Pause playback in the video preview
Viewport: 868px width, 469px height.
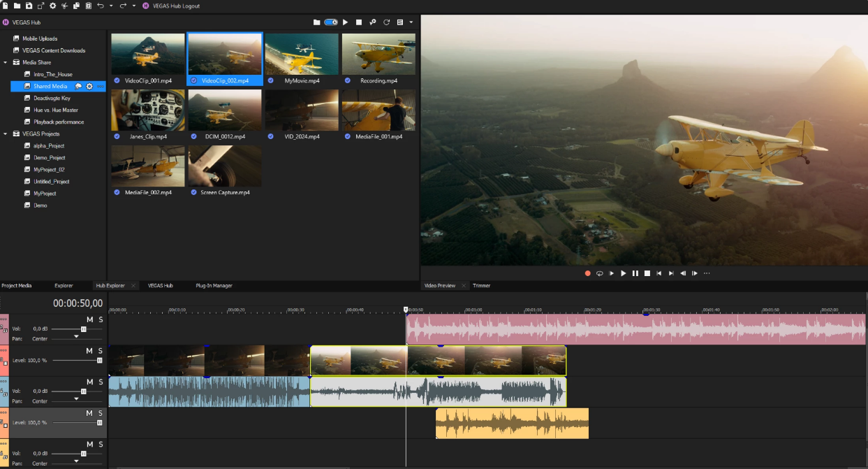point(635,273)
